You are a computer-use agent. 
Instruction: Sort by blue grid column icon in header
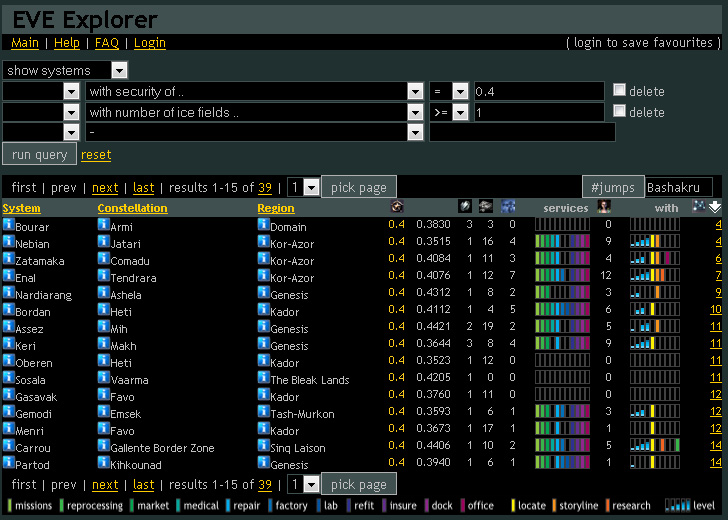508,206
